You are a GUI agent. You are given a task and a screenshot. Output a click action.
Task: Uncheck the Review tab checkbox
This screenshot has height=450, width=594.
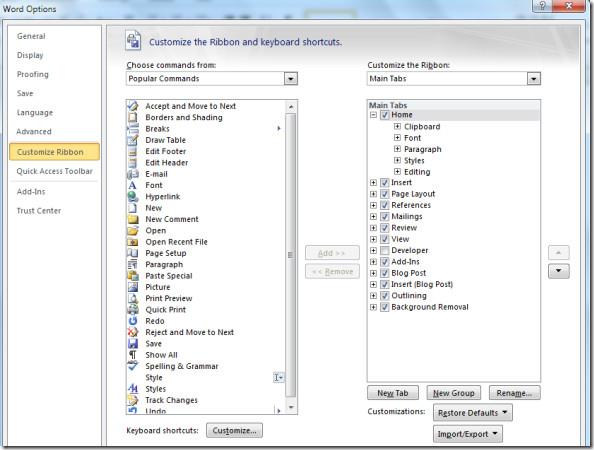pos(385,228)
